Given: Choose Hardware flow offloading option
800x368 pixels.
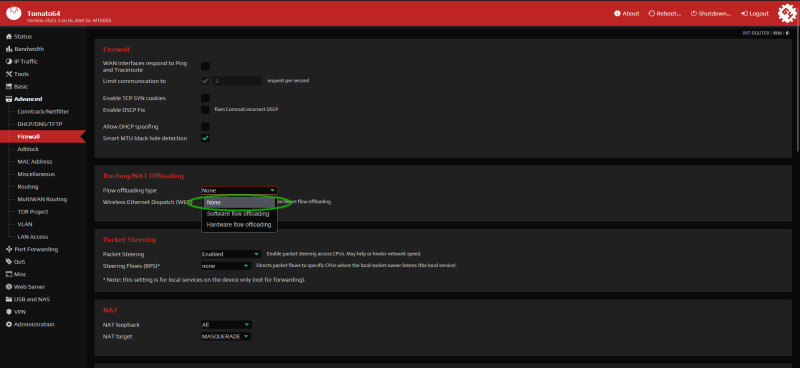Looking at the screenshot, I should click(x=239, y=225).
